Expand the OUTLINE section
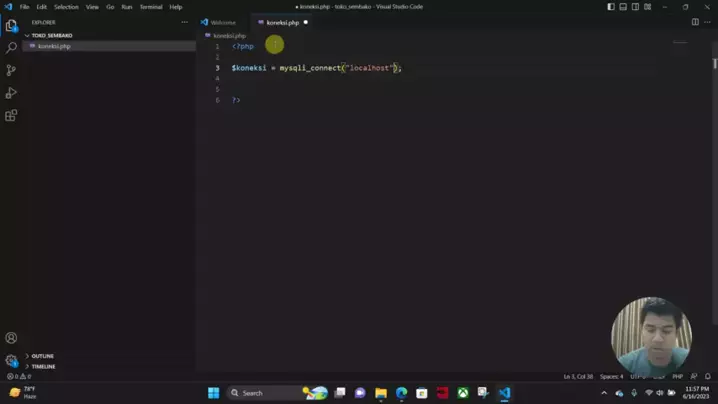The height and width of the screenshot is (404, 718). click(x=42, y=356)
